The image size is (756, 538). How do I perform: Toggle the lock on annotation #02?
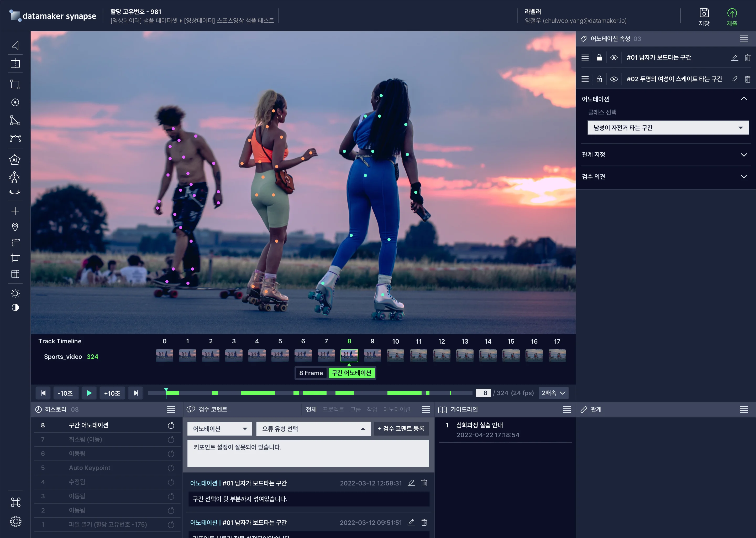point(599,79)
